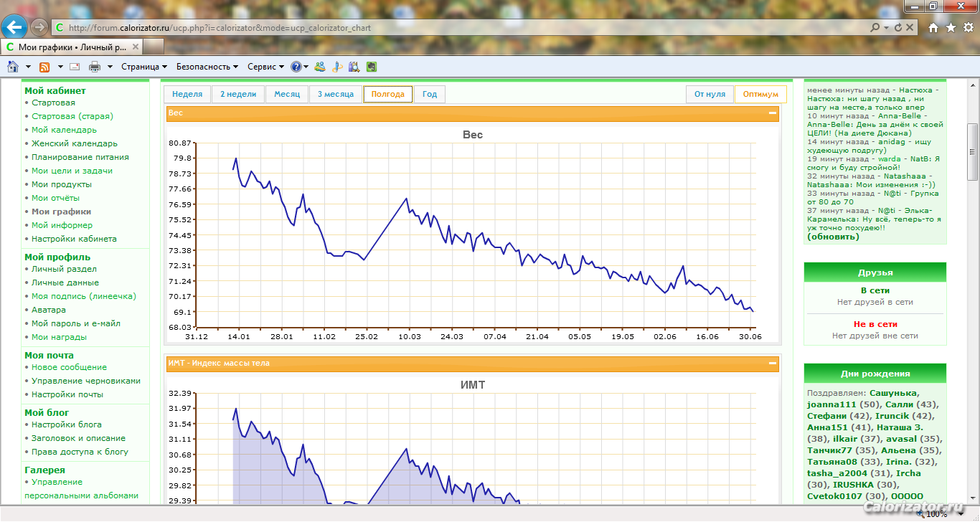Open the Личные данные profile link

tap(65, 283)
